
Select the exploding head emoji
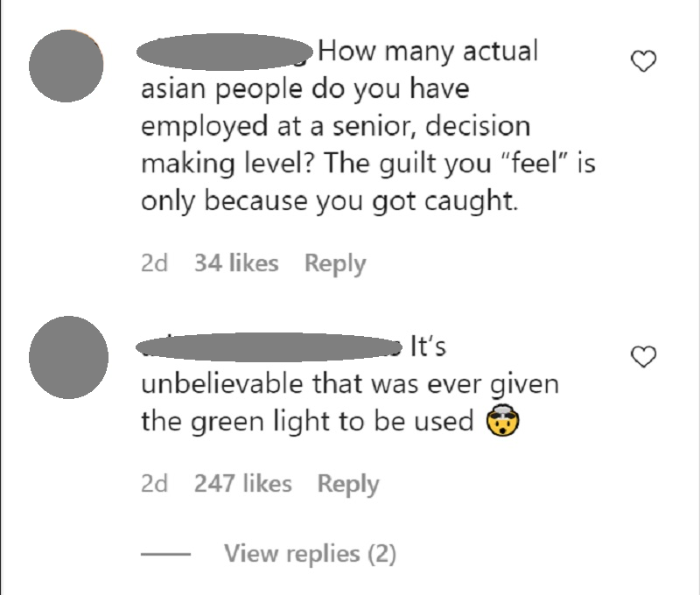coord(502,421)
